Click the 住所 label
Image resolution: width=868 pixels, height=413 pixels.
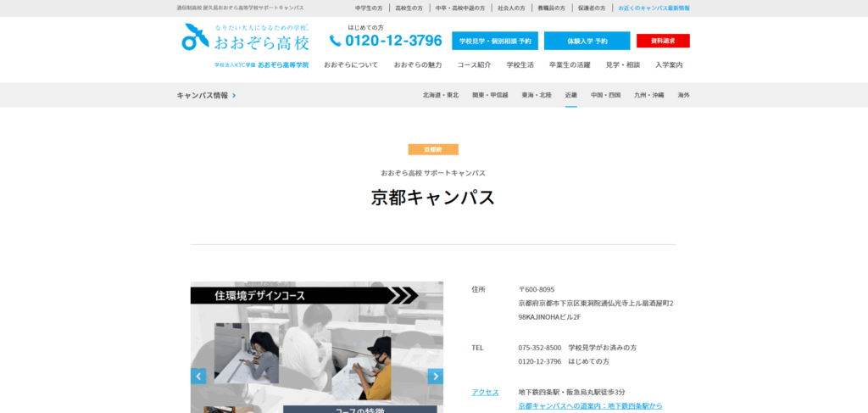(478, 289)
